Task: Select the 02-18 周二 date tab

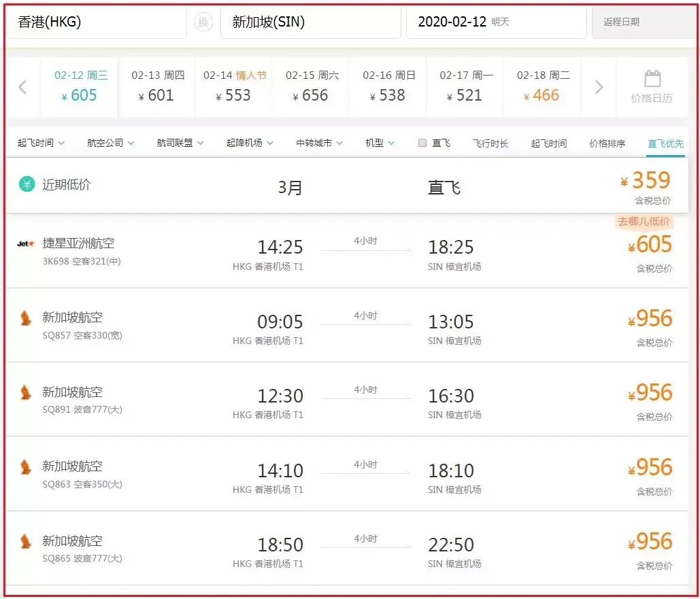Action: click(542, 87)
